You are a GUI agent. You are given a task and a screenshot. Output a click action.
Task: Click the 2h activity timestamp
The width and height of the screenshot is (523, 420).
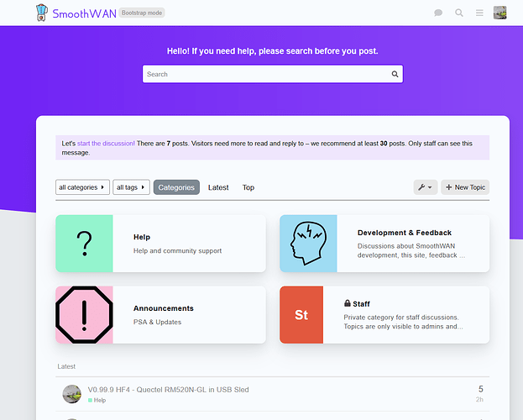coord(479,399)
